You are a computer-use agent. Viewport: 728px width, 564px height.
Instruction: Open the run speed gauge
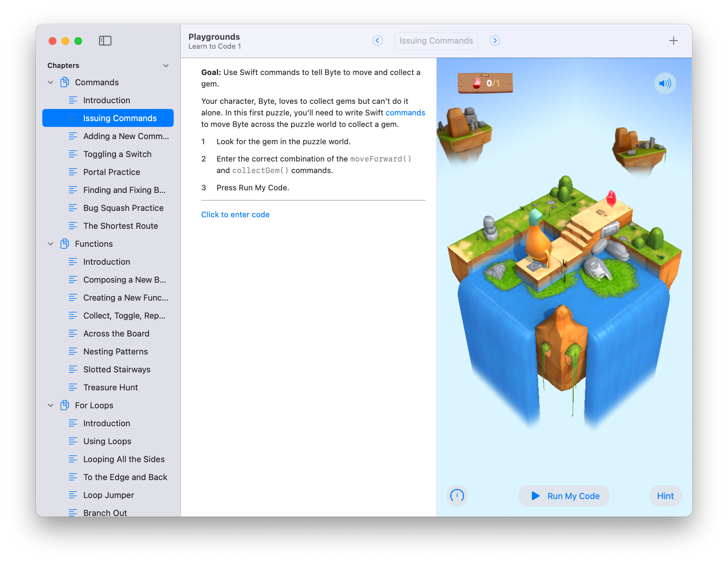(x=457, y=496)
